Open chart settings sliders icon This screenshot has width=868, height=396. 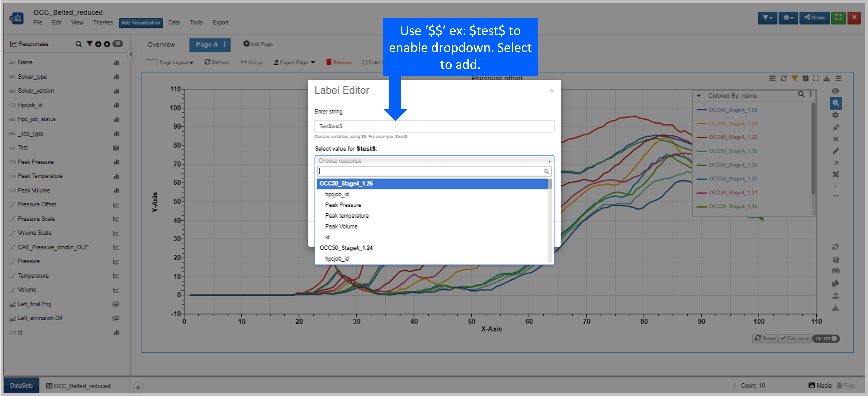[x=772, y=79]
